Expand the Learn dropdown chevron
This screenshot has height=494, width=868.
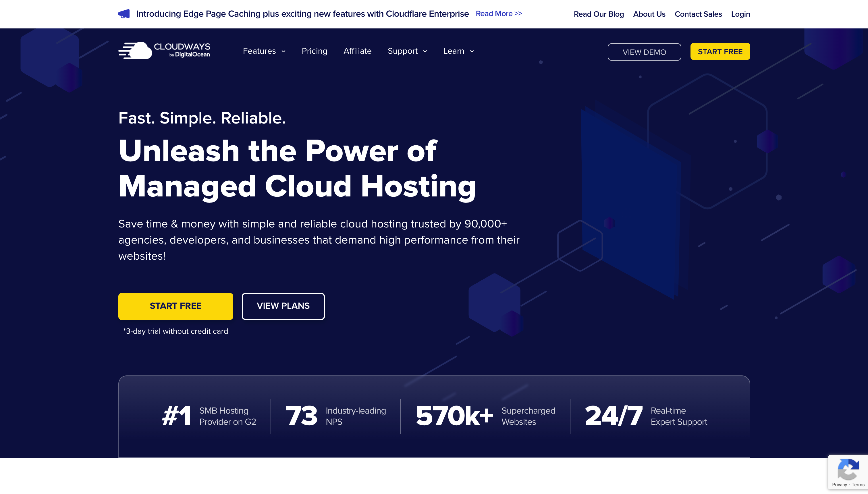(x=472, y=52)
